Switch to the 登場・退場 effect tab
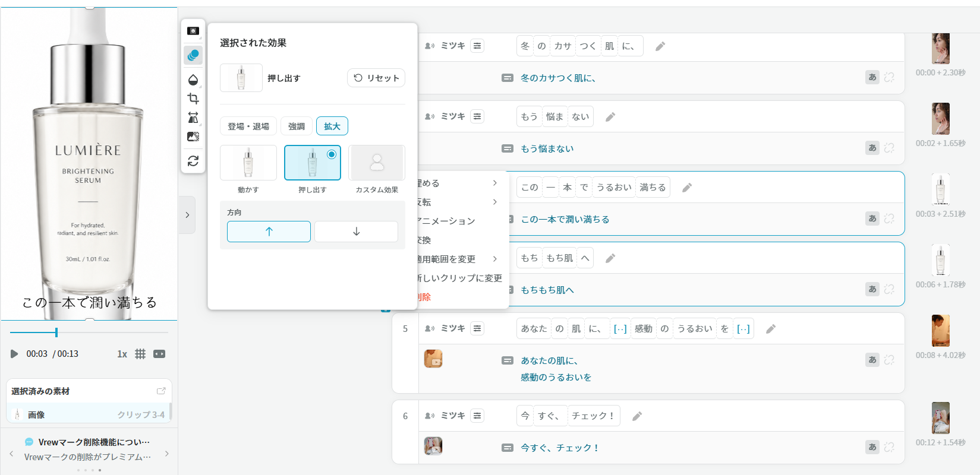The height and width of the screenshot is (475, 980). 248,126
